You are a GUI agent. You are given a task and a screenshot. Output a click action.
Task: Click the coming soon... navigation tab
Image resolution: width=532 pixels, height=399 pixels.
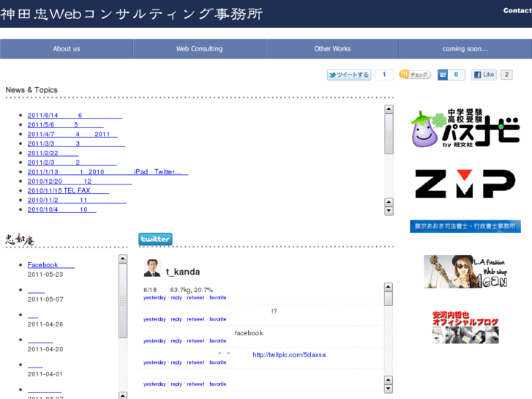coord(465,49)
